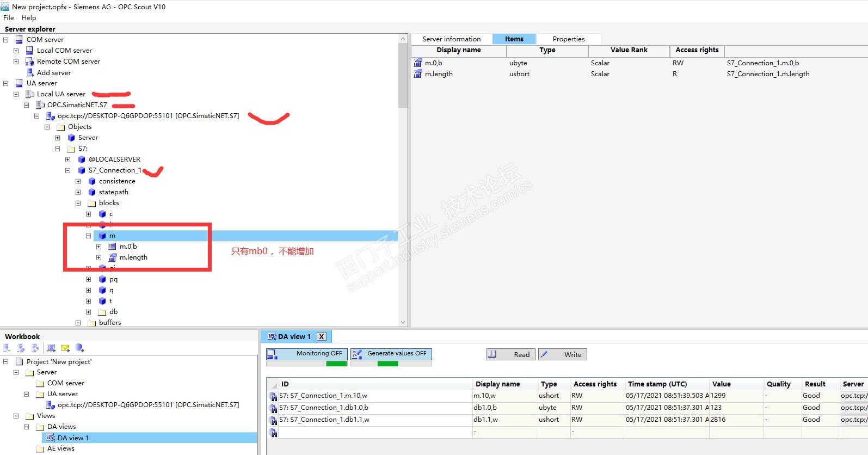Click the S7: S7_Connection_1.db1.1,w ID cell
Screen dimensions: 868x455
375,420
